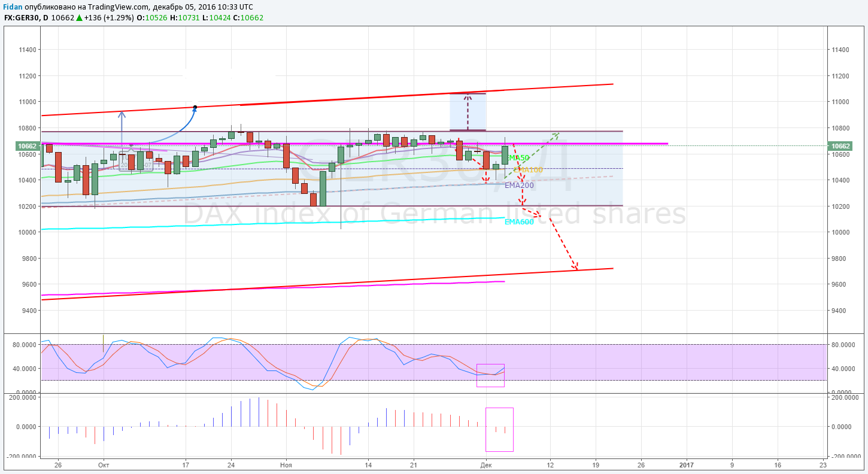Click the Ноя date label on time axis
Viewport: 868px width, 474px height.
click(287, 464)
